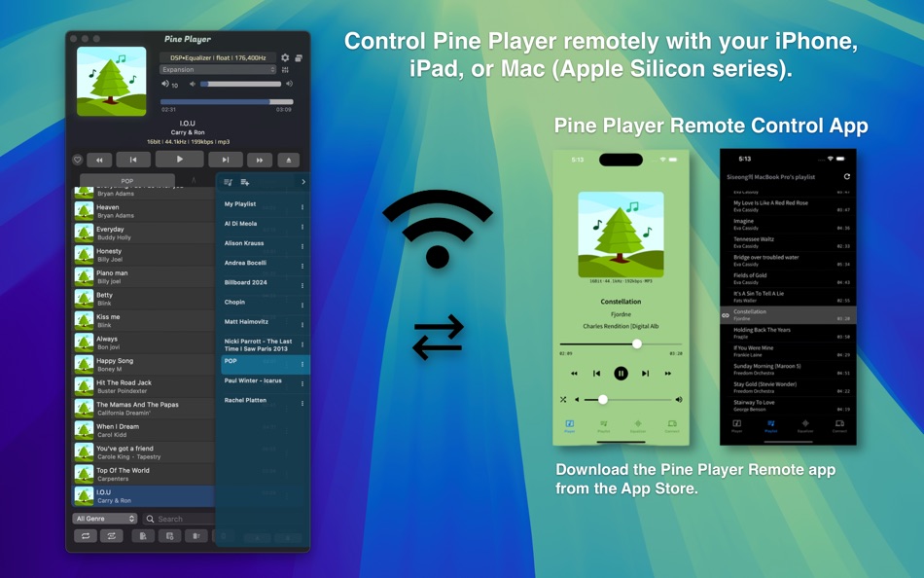Select the POP tab above the song list
The image size is (924, 578).
127,180
